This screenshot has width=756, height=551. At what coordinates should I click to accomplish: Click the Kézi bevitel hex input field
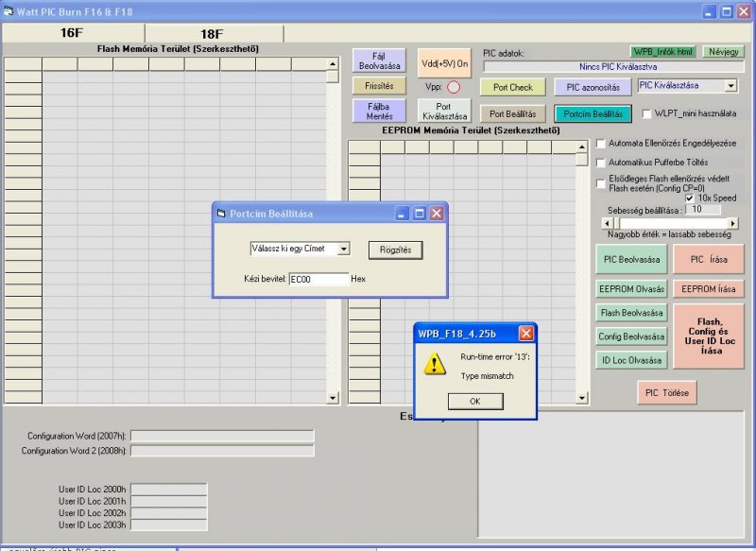point(318,279)
